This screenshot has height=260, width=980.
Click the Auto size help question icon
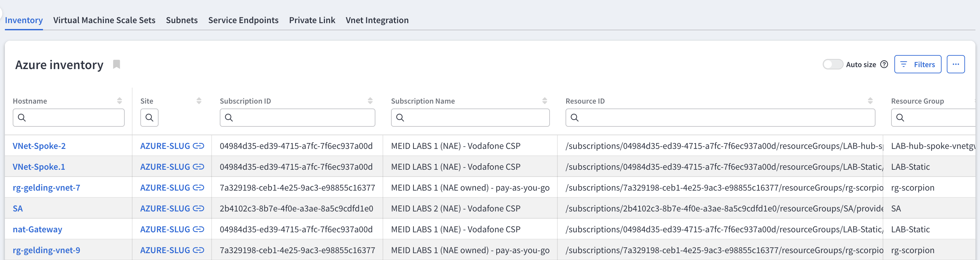coord(884,64)
